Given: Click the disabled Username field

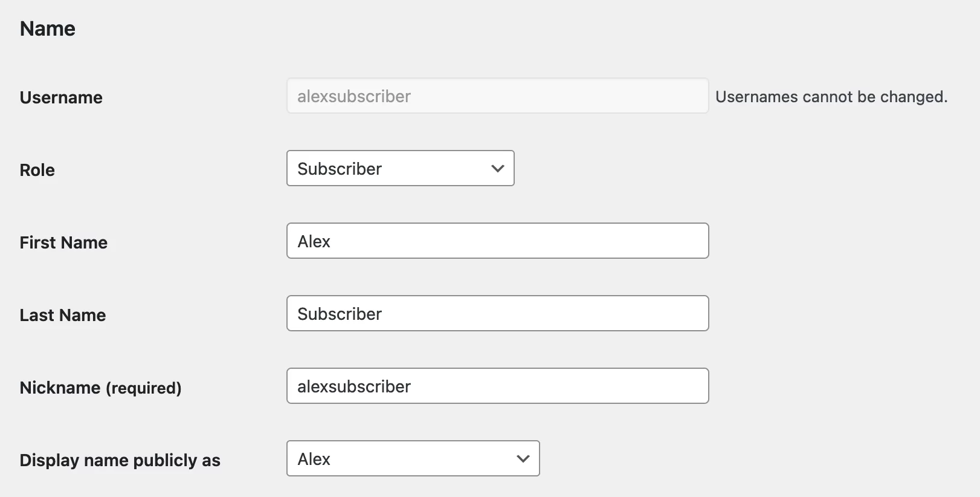Looking at the screenshot, I should [498, 96].
